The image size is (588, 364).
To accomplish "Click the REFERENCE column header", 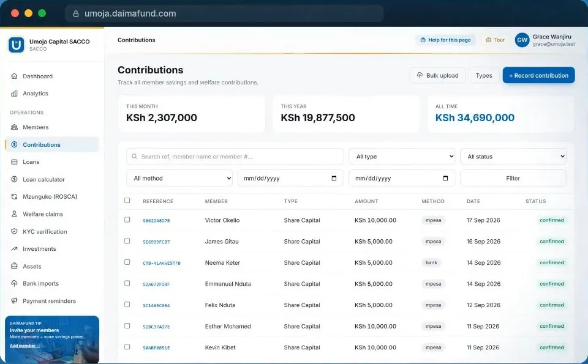I will click(158, 201).
